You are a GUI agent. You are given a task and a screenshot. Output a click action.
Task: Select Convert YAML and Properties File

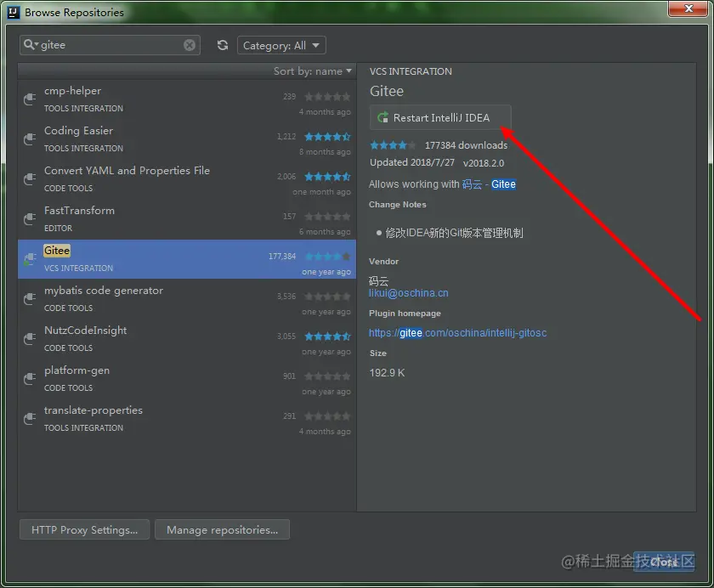point(187,179)
